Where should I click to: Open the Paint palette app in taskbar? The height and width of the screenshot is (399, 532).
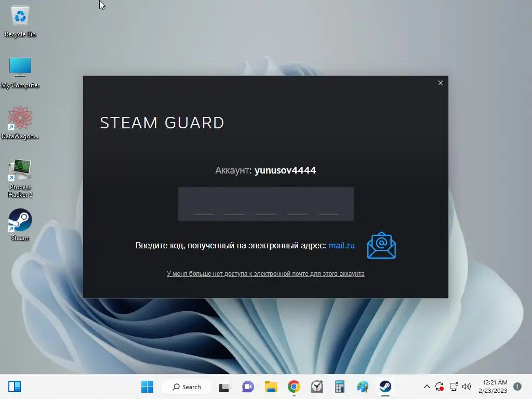(x=362, y=387)
